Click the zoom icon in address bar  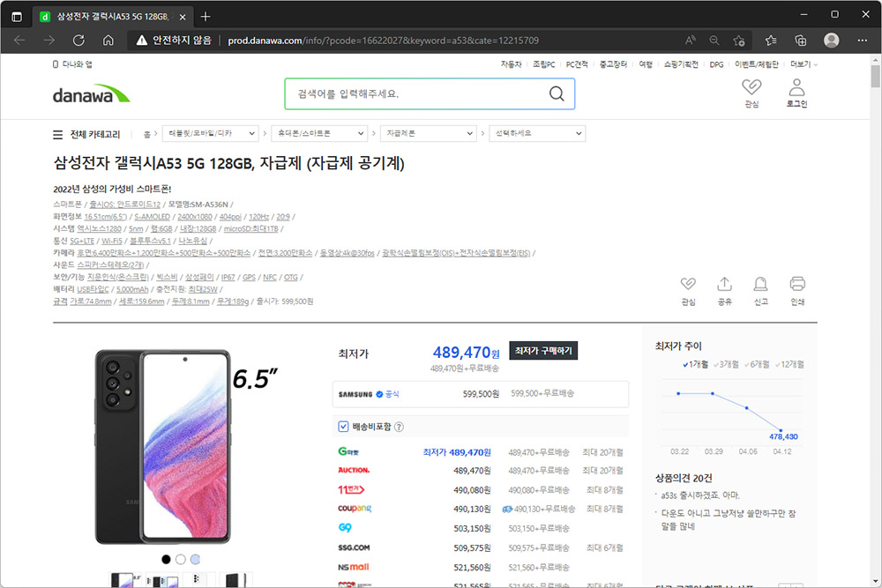click(714, 41)
